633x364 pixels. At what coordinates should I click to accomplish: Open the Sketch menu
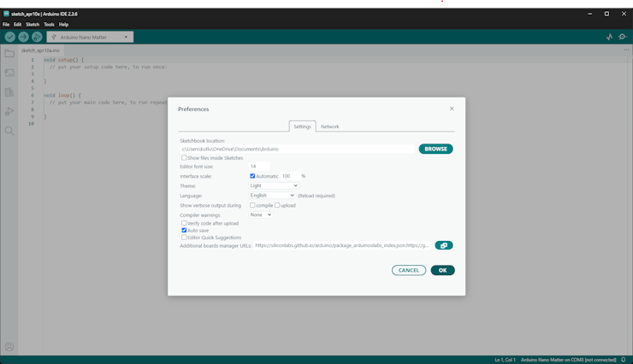coord(33,25)
